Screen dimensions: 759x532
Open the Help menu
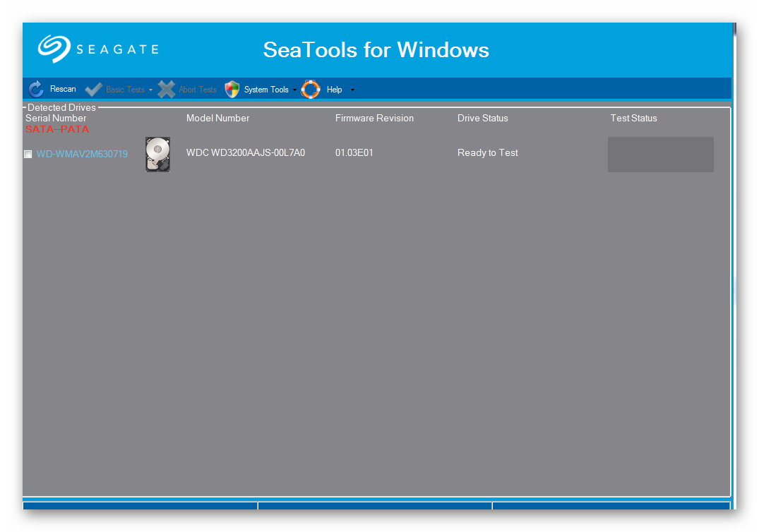[334, 90]
